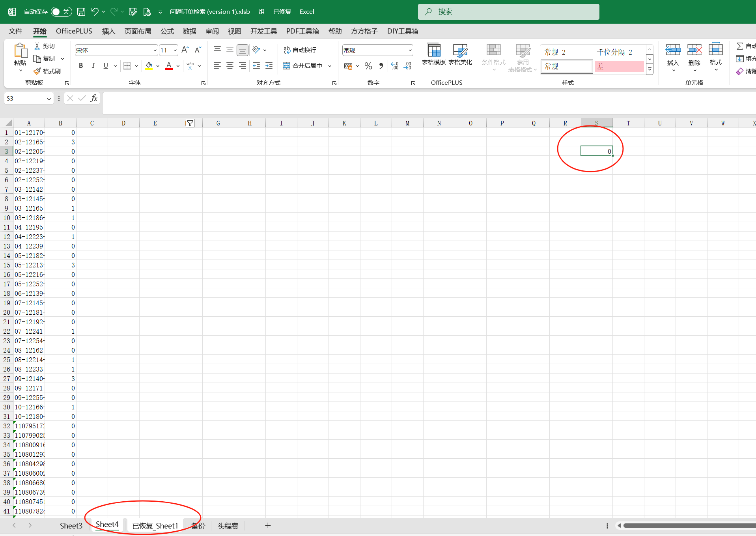
Task: Click the search box in title bar
Action: 508,12
